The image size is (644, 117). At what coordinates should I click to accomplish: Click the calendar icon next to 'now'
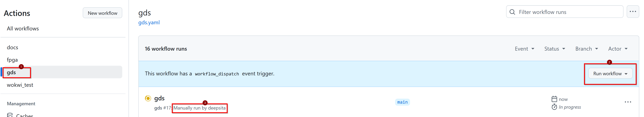554,99
